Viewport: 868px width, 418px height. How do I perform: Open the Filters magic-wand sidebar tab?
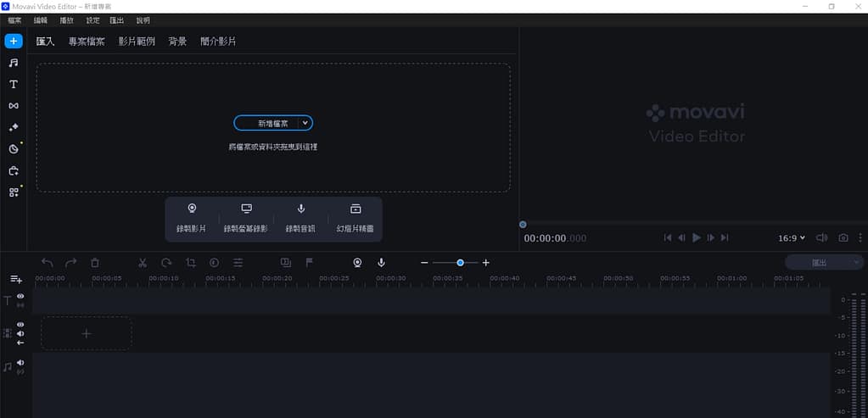coord(14,127)
